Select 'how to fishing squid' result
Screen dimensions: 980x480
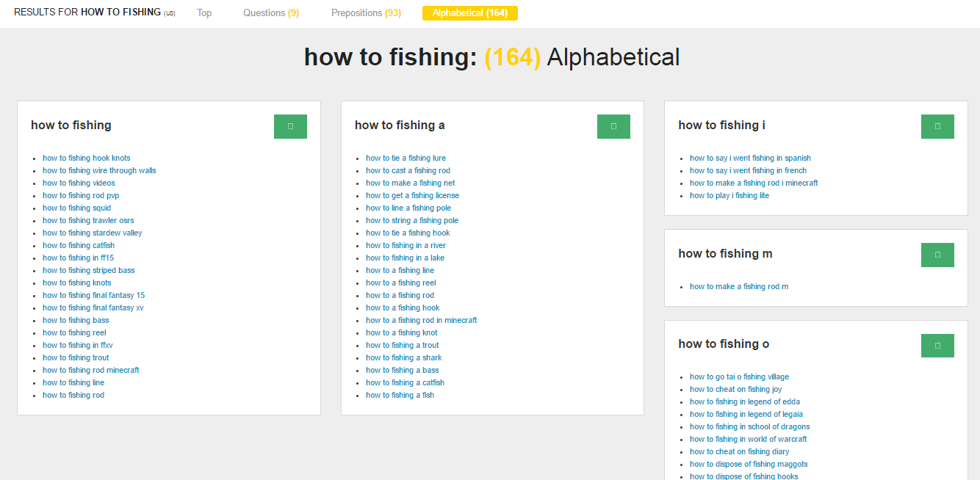(x=77, y=208)
